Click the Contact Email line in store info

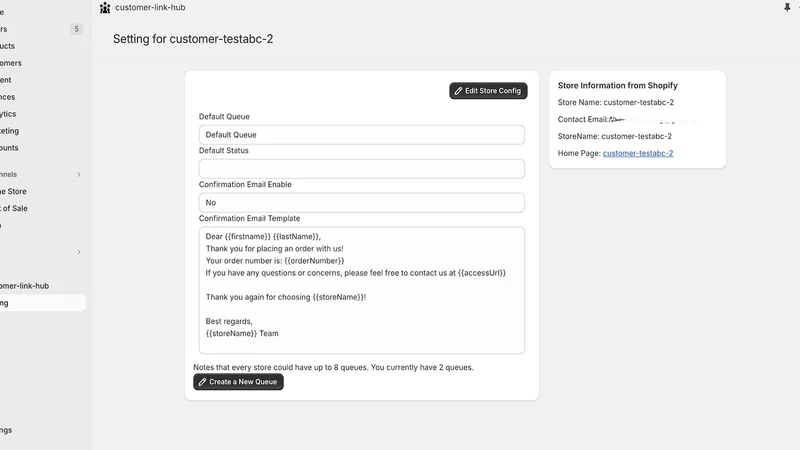pos(629,119)
